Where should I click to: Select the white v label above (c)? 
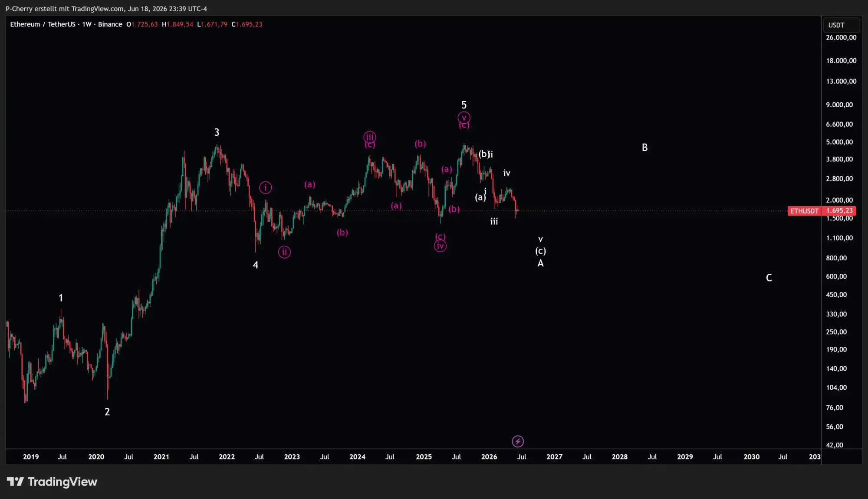coord(540,239)
